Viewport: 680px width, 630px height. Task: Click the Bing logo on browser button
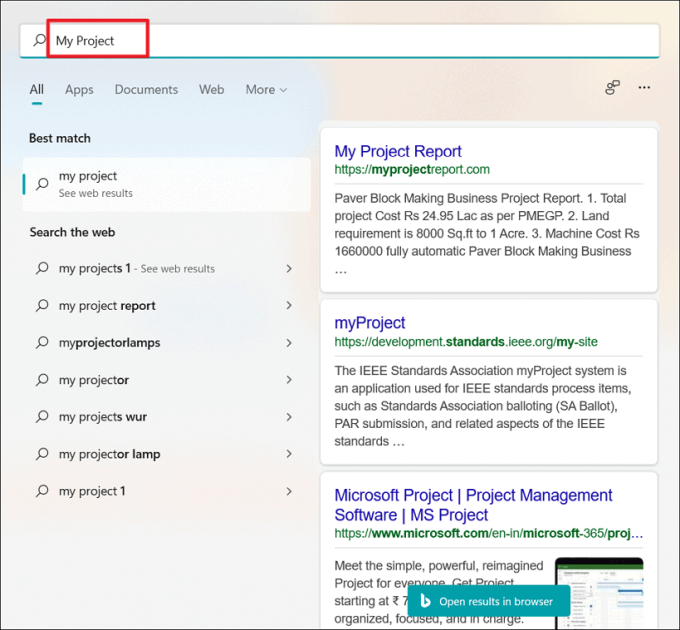tap(425, 601)
